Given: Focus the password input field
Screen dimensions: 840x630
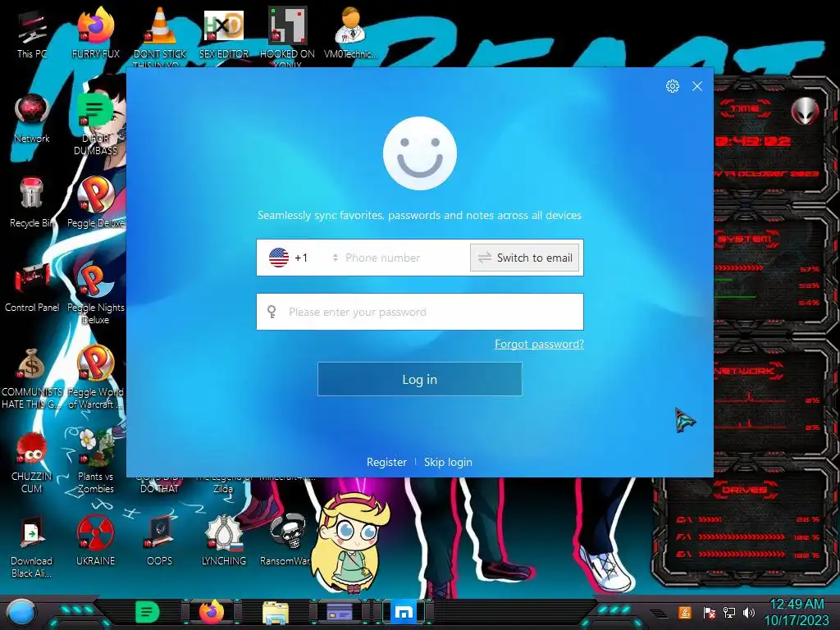Looking at the screenshot, I should coord(419,312).
